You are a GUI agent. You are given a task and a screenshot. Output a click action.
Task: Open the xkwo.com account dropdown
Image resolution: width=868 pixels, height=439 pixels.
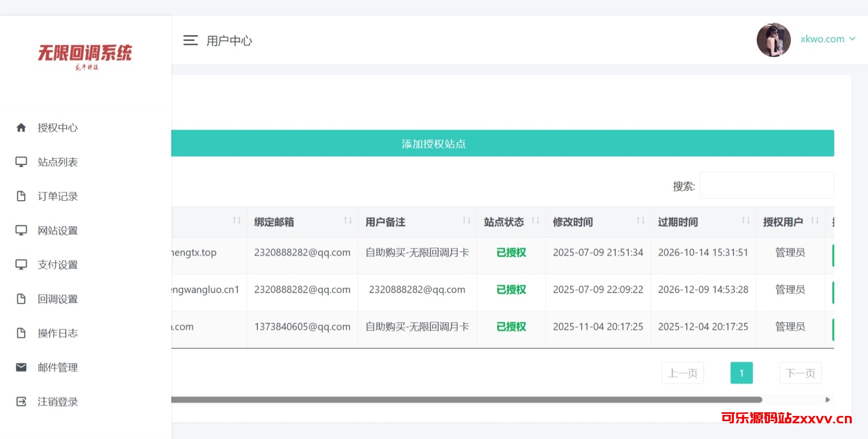coord(828,39)
